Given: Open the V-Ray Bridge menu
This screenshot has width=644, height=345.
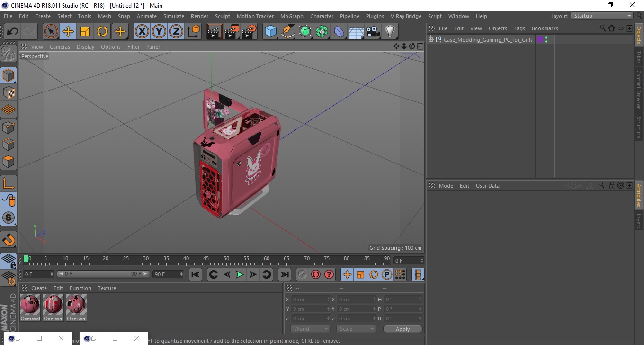Looking at the screenshot, I should point(406,16).
